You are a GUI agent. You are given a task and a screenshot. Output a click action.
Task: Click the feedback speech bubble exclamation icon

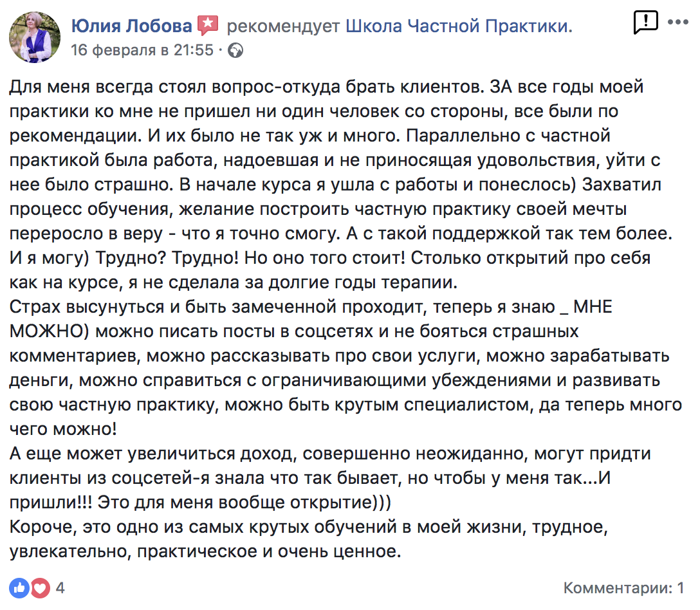click(x=645, y=22)
